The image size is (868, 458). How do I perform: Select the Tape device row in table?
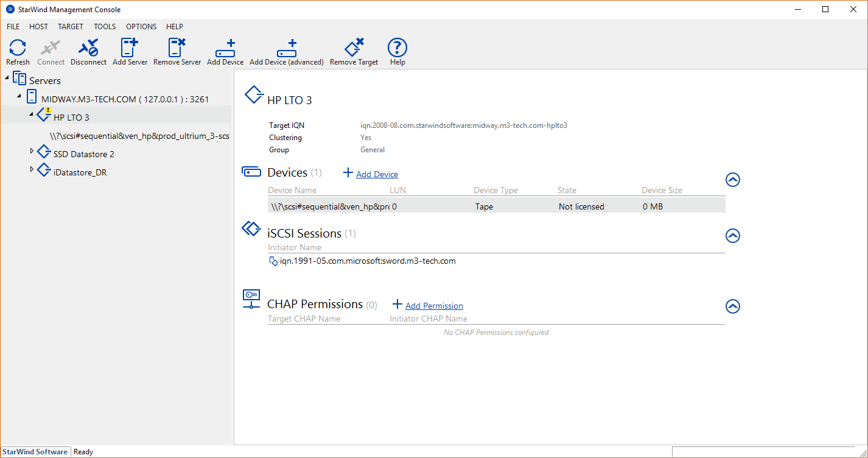(x=497, y=206)
